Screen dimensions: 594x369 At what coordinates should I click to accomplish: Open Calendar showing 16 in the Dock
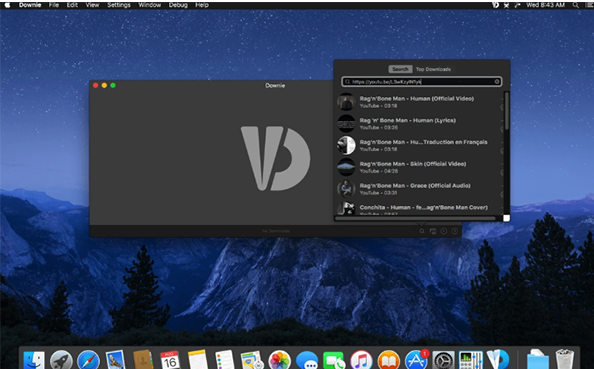coord(170,360)
